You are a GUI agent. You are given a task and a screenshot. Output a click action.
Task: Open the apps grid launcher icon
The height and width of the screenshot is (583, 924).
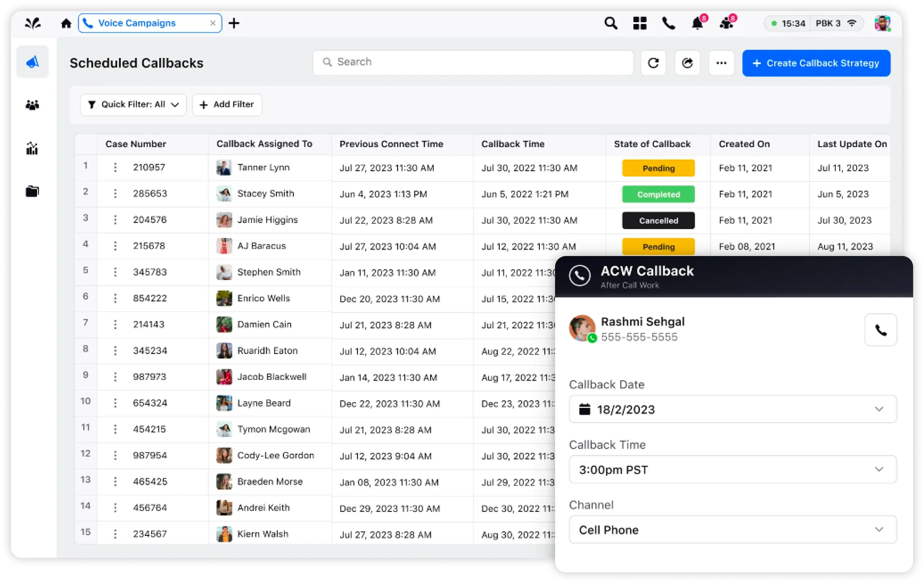pos(640,23)
